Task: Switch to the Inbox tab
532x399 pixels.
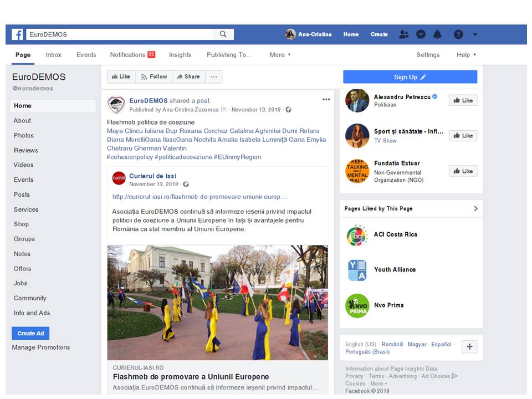Action: pyautogui.click(x=54, y=55)
